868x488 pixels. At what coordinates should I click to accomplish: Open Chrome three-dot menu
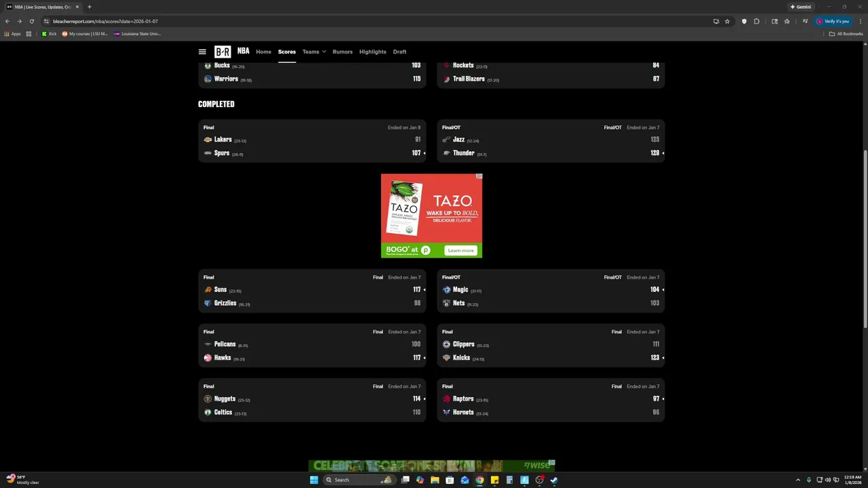(861, 21)
